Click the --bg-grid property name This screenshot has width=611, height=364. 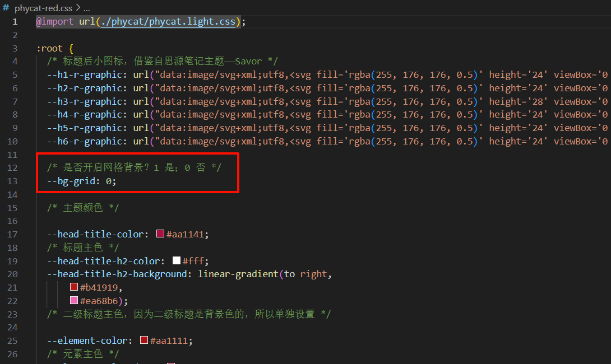point(71,181)
